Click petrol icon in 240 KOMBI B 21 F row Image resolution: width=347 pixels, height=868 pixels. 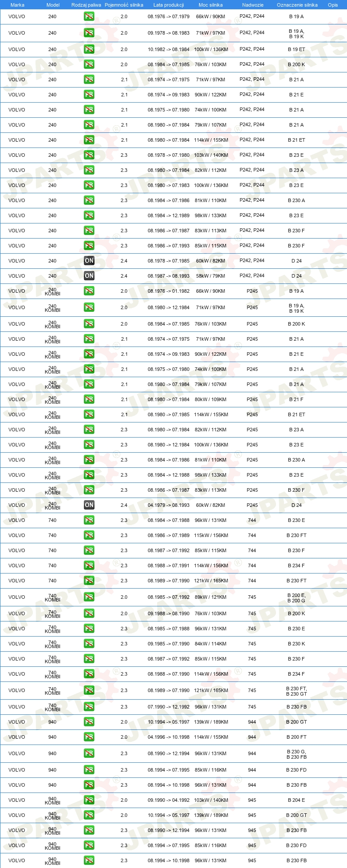pos(89,399)
